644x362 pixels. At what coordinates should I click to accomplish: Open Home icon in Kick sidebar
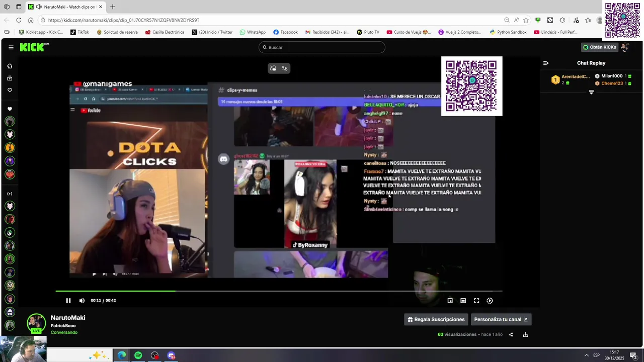[10, 66]
